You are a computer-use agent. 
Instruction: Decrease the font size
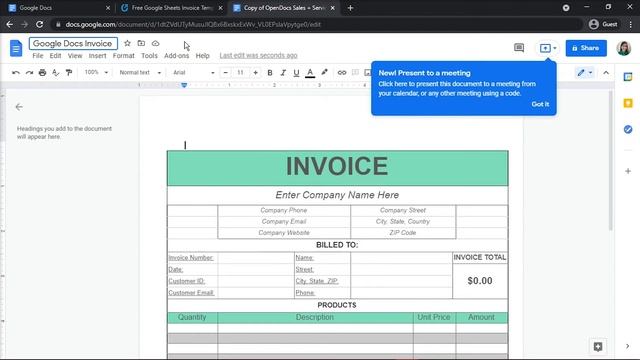pyautogui.click(x=225, y=73)
